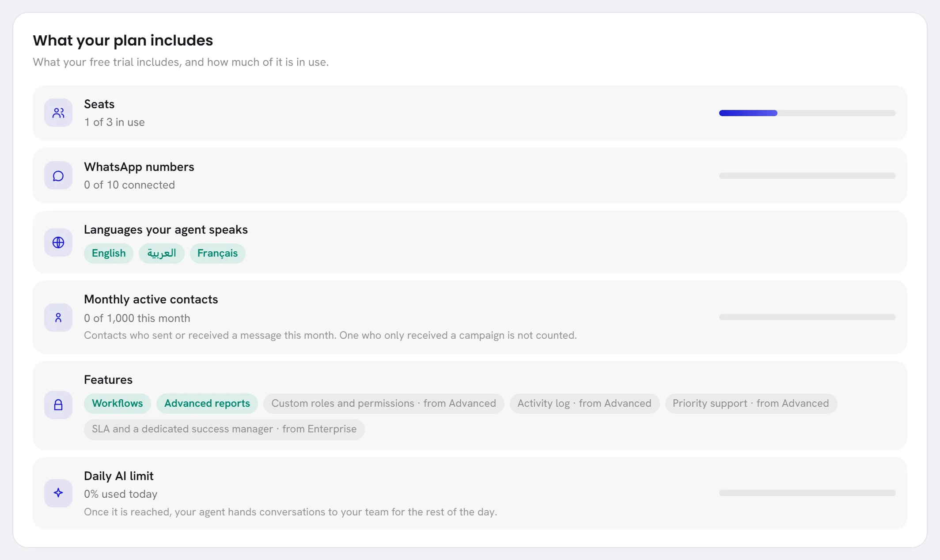Click the 'Monthly active contacts' title
This screenshot has height=560, width=940.
pos(151,299)
